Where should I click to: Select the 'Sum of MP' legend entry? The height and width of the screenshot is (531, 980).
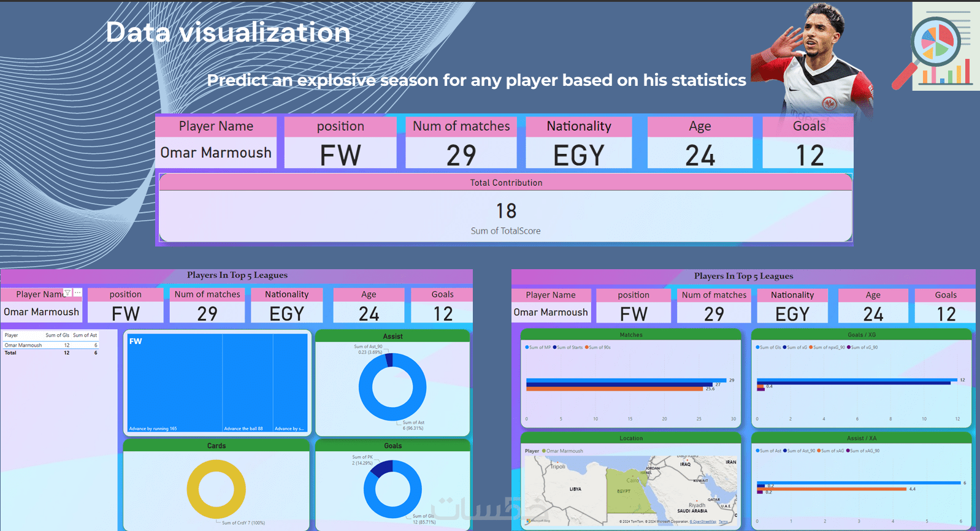pos(538,348)
